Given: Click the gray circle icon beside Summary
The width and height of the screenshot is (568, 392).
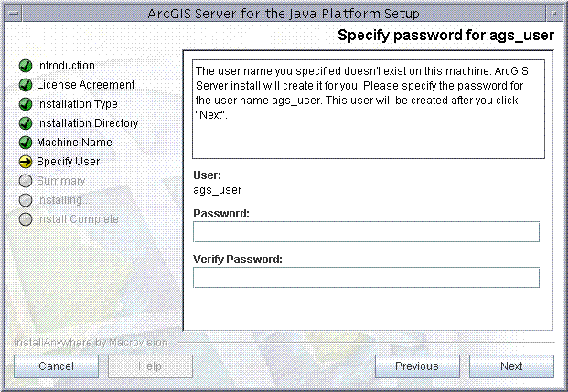Looking at the screenshot, I should [26, 181].
